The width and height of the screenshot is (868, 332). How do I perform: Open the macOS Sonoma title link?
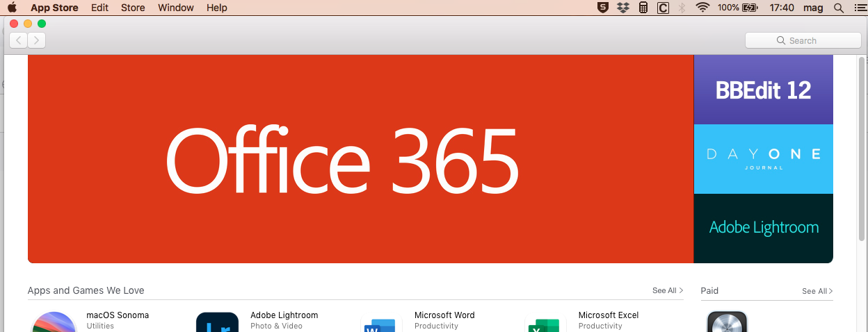coord(118,315)
